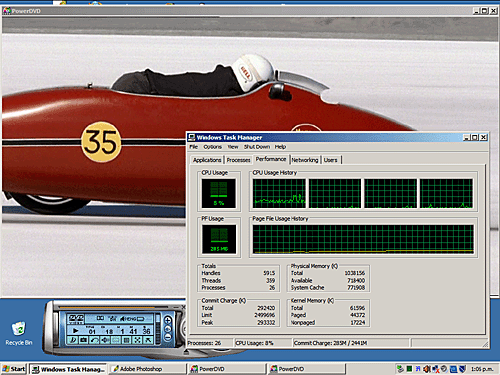Switch to the Users tab
Viewport: 500px width, 375px height.
[330, 160]
